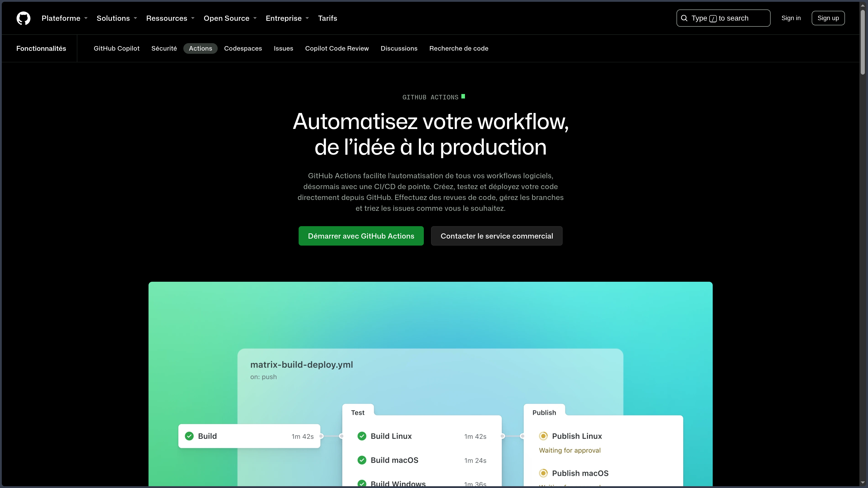Viewport: 868px width, 488px height.
Task: Click the Sign up button
Action: coord(828,18)
